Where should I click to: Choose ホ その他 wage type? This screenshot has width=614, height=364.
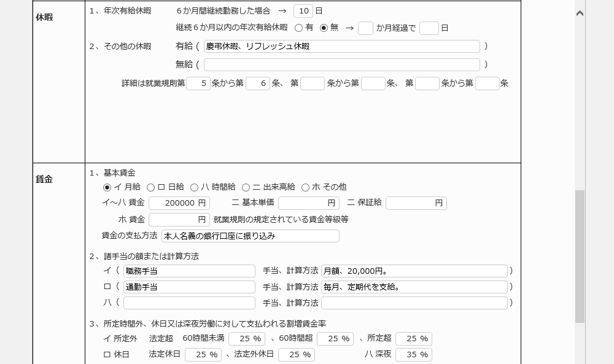305,187
